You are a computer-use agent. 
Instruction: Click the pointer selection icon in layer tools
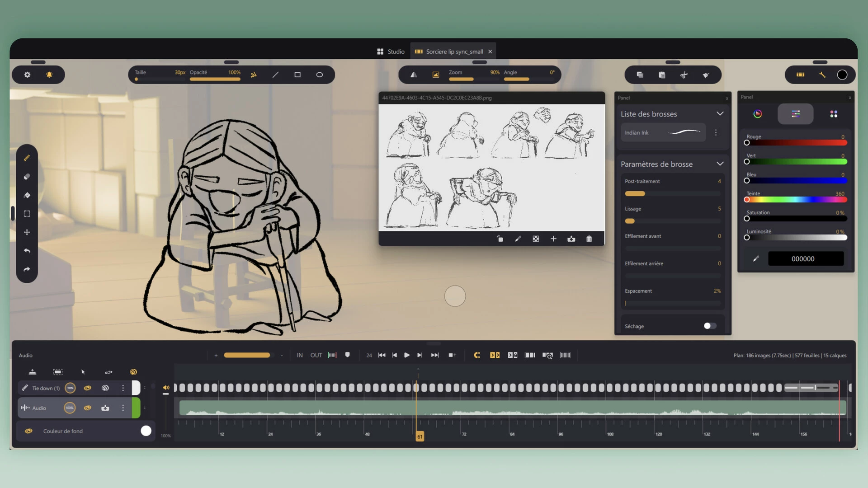(83, 372)
